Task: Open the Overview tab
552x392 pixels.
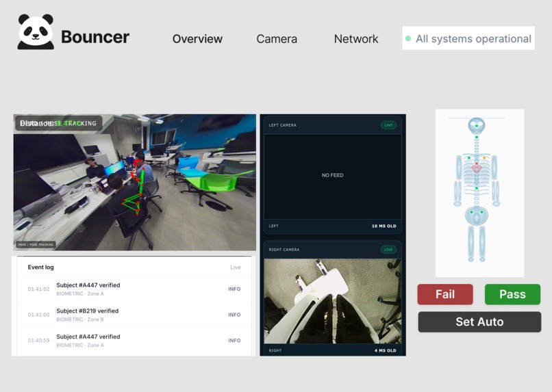Action: tap(197, 39)
